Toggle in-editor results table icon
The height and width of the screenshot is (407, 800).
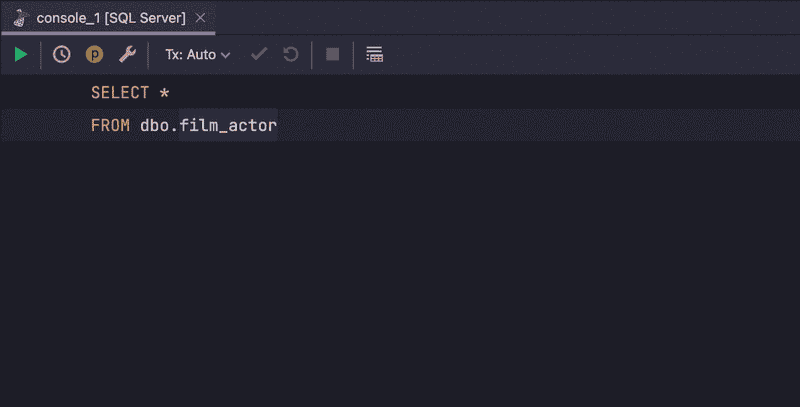[x=374, y=54]
